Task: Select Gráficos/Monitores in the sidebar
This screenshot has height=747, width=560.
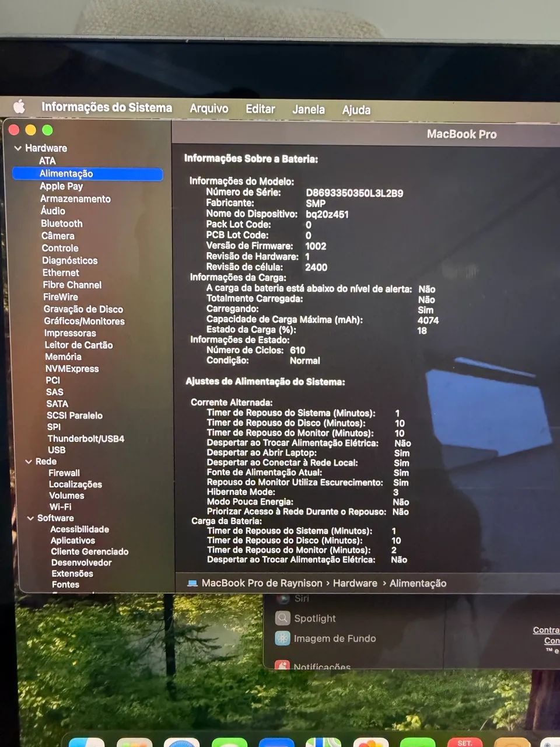Action: (85, 321)
